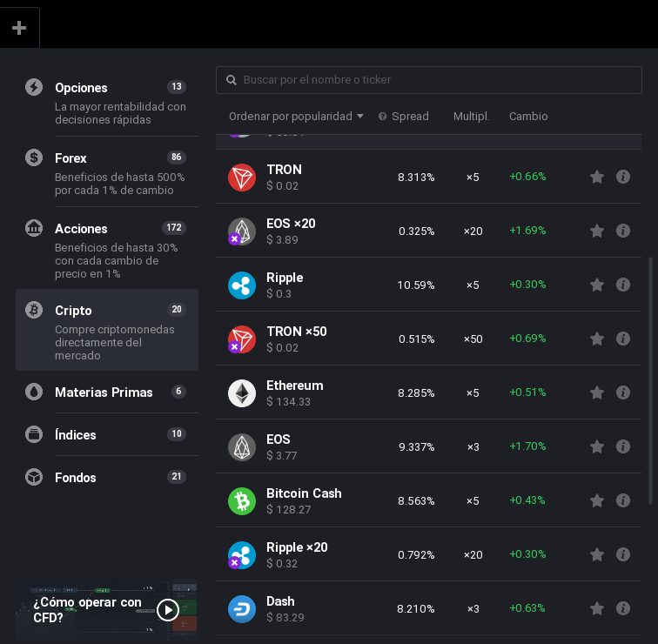Screen dimensions: 658x644
Task: Favorite the EOS ×20 asset star
Action: [597, 231]
